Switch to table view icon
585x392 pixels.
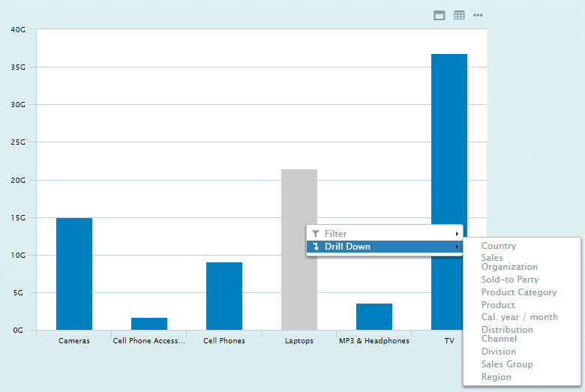coord(459,15)
